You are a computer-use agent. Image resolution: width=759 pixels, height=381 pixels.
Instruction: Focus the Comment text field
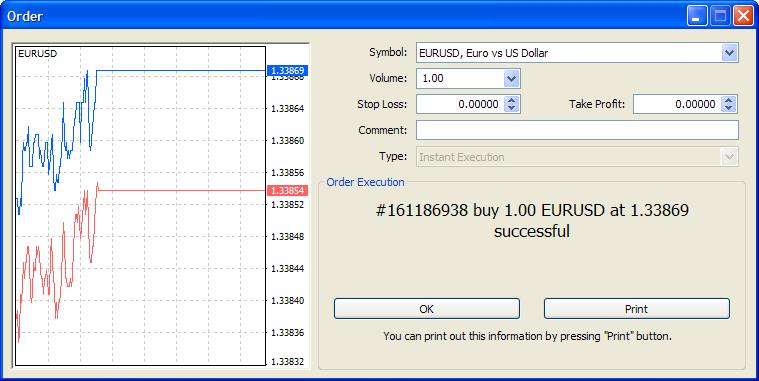pos(577,130)
